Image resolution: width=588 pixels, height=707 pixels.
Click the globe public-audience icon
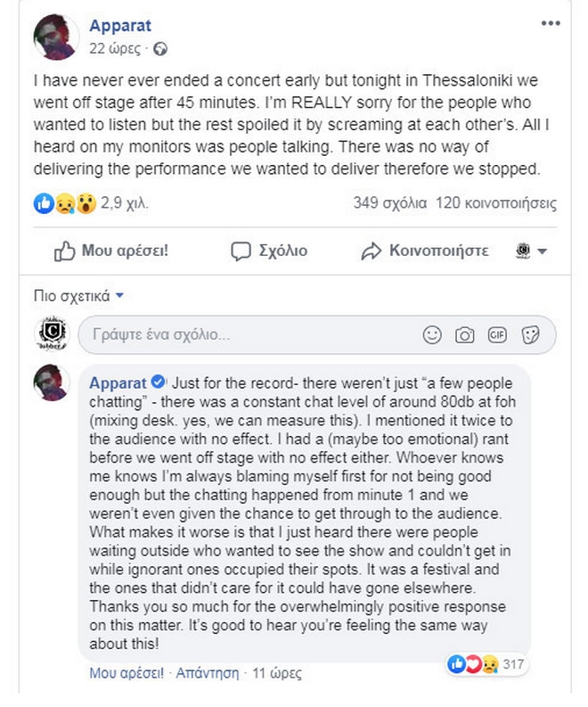[160, 49]
